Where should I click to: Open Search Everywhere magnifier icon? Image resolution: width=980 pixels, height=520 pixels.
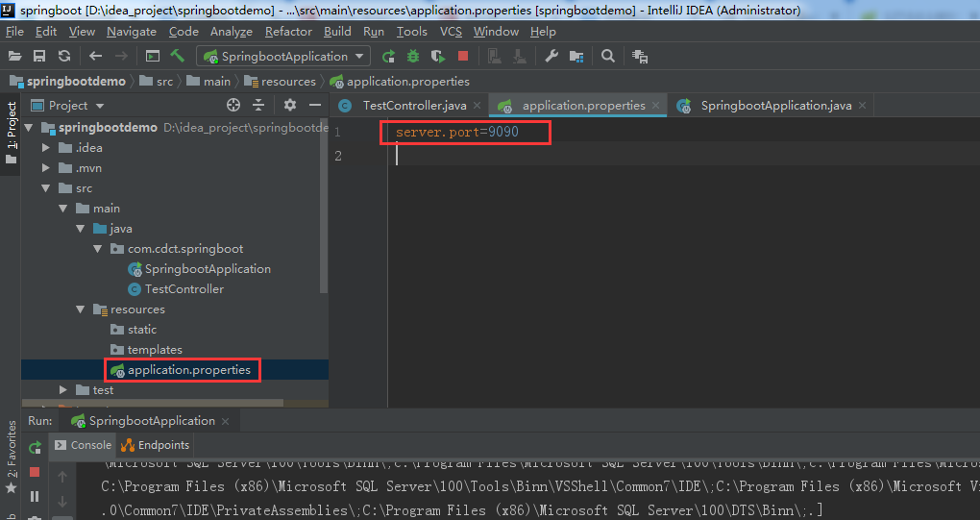pos(607,57)
